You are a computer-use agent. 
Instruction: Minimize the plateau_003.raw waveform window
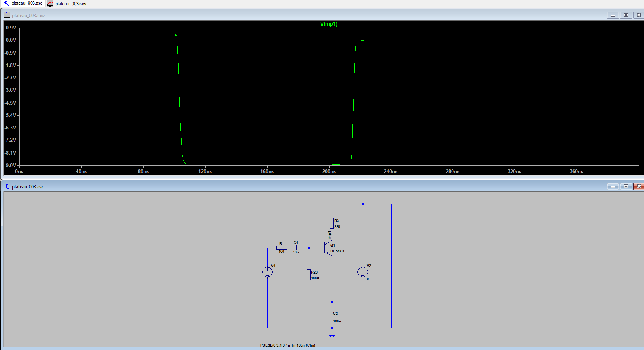pyautogui.click(x=613, y=15)
